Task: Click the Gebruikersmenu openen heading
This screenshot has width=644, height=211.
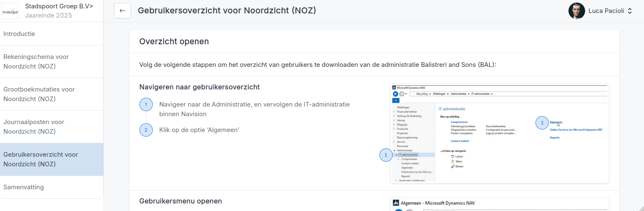Action: point(181,201)
